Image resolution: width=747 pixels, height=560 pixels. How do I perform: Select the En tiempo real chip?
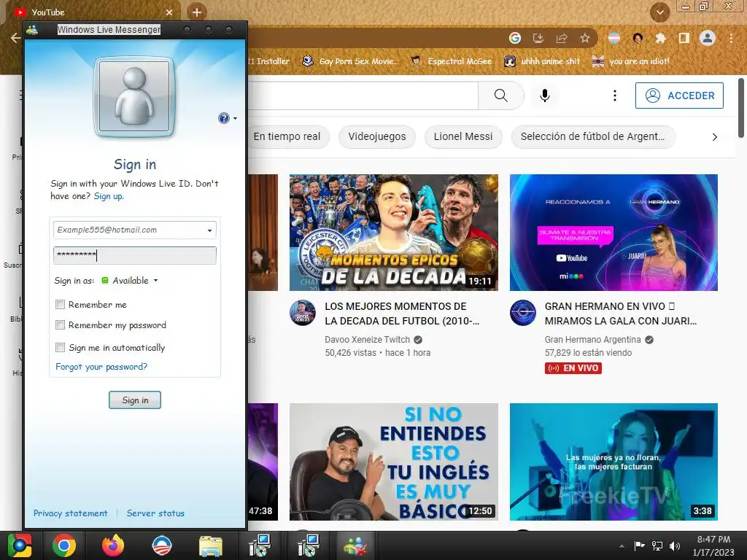tap(287, 136)
